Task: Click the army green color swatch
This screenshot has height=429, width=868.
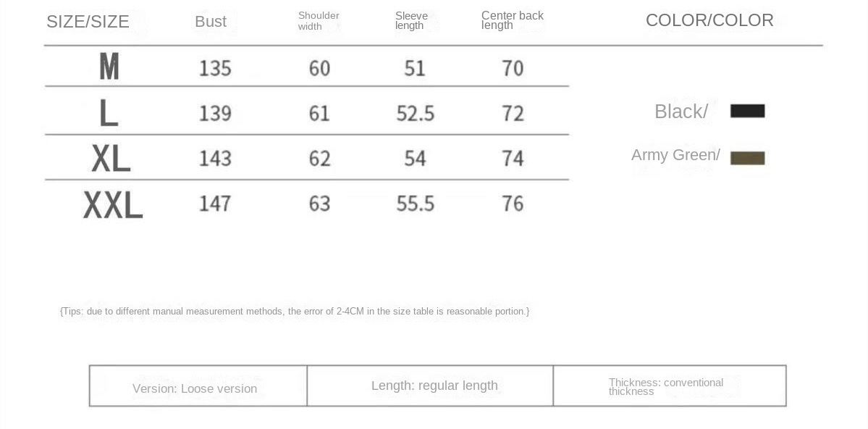Action: click(x=747, y=158)
